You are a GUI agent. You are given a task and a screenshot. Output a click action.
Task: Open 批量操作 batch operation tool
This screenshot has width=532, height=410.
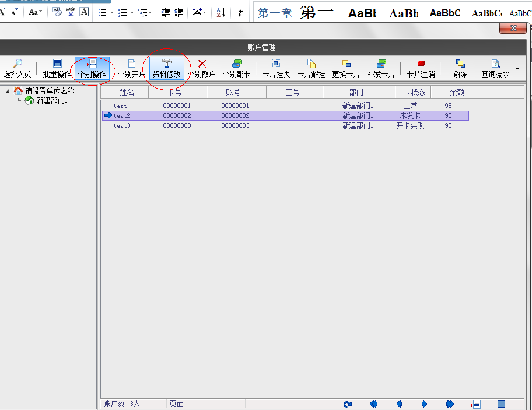[57, 64]
